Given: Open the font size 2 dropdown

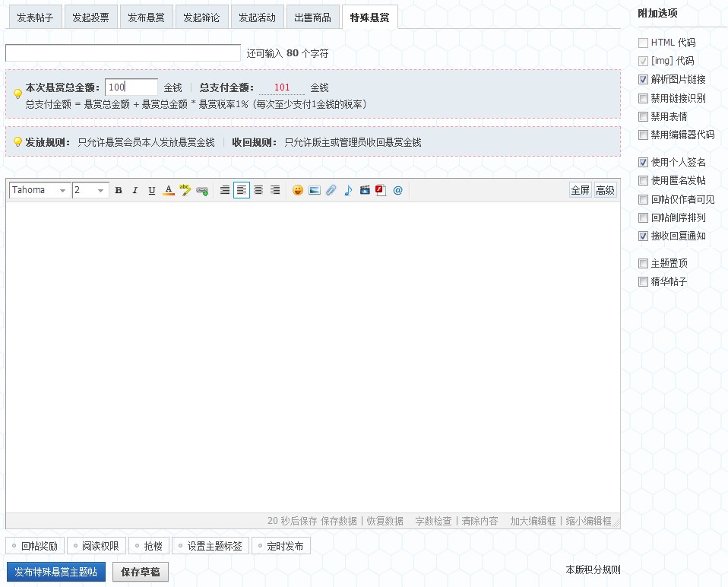Looking at the screenshot, I should coord(90,190).
